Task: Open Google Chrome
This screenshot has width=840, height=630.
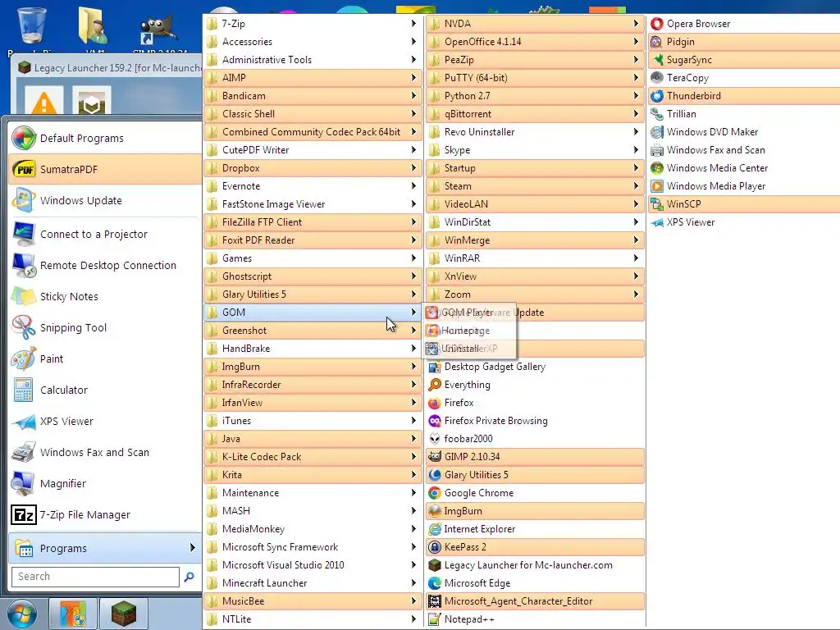Action: (535, 493)
